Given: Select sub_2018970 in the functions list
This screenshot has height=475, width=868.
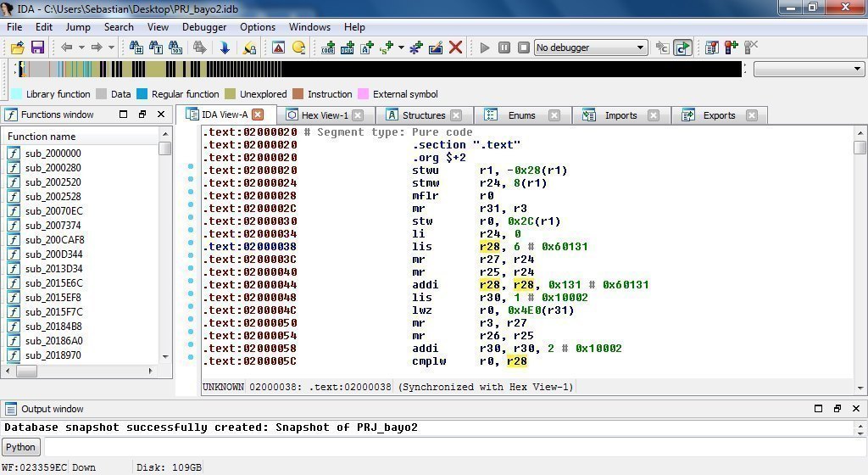Looking at the screenshot, I should [x=53, y=355].
